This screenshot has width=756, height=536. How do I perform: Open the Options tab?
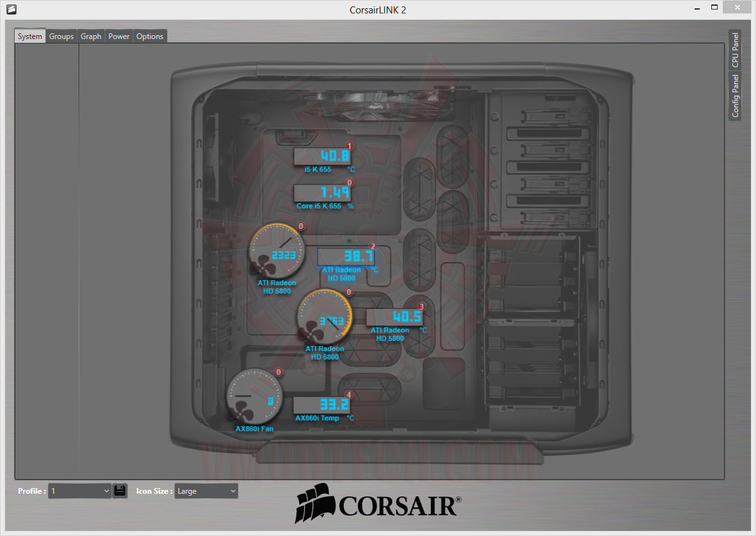point(150,36)
